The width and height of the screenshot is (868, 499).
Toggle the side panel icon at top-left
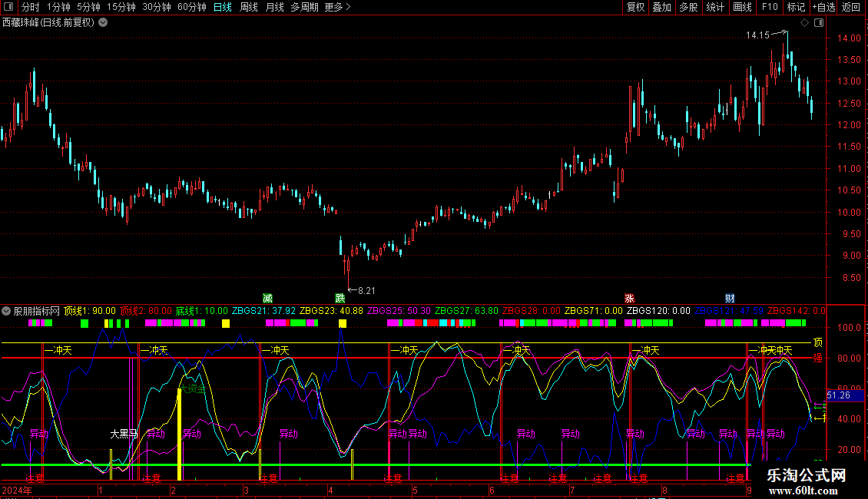[x=8, y=7]
